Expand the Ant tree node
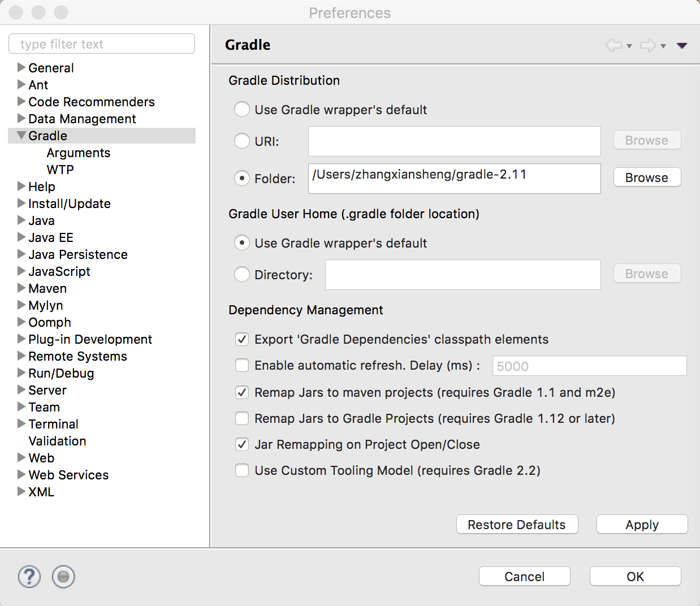The height and width of the screenshot is (606, 700). [x=21, y=84]
